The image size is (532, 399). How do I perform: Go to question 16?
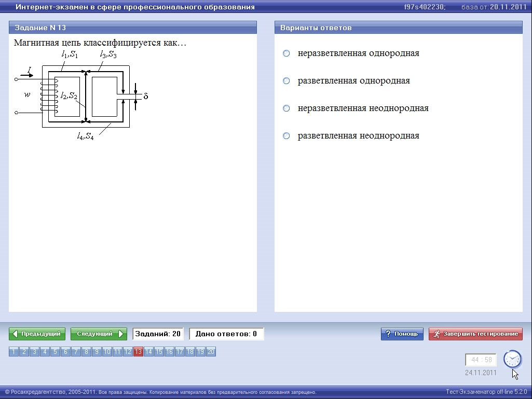169,351
